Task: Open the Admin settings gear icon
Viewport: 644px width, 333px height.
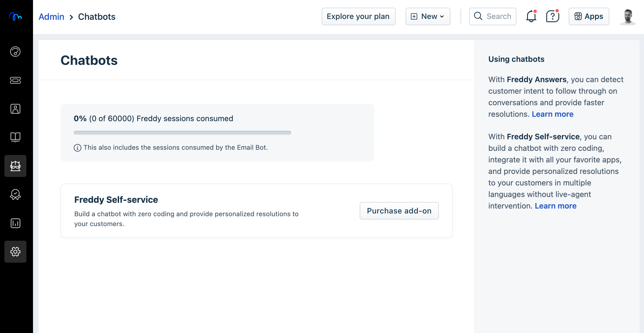Action: (x=15, y=252)
